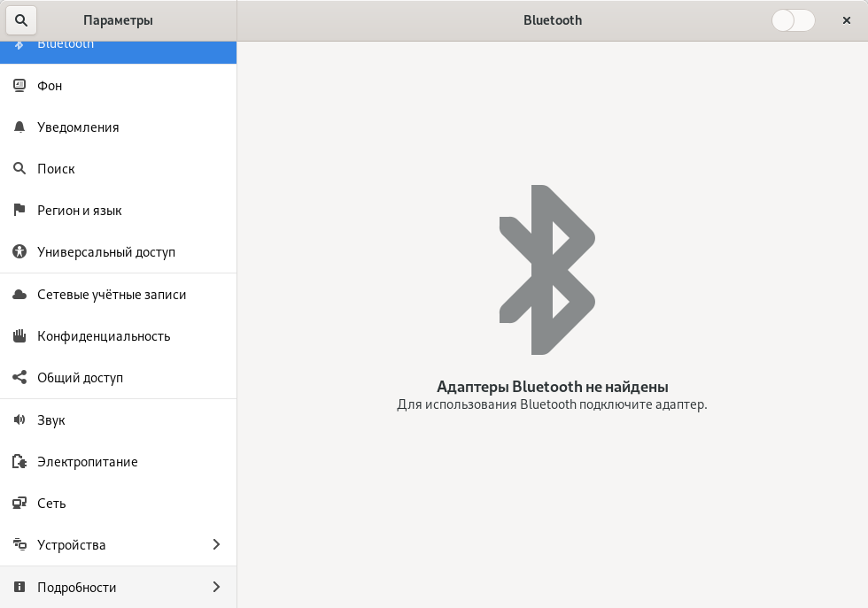
Task: Close the Параметры window
Action: [x=846, y=20]
